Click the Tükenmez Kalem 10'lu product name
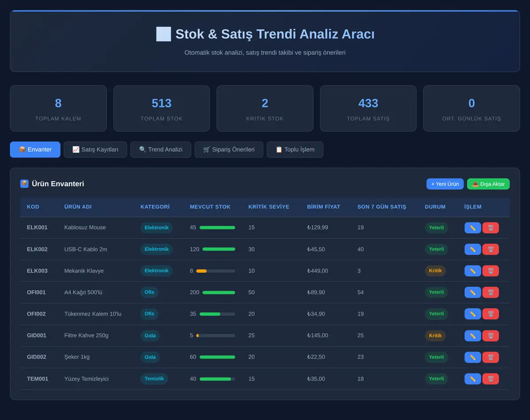This screenshot has height=420, width=530. (x=93, y=314)
